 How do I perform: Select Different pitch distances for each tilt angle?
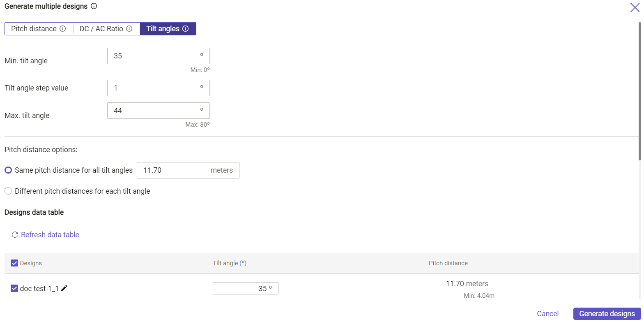(8, 191)
